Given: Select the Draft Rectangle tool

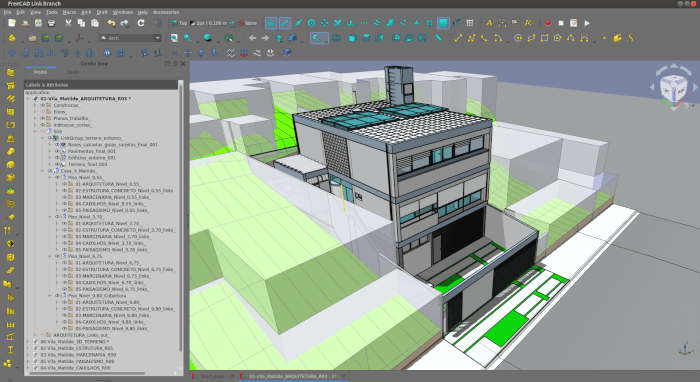Looking at the screenshot, I should coord(544,38).
